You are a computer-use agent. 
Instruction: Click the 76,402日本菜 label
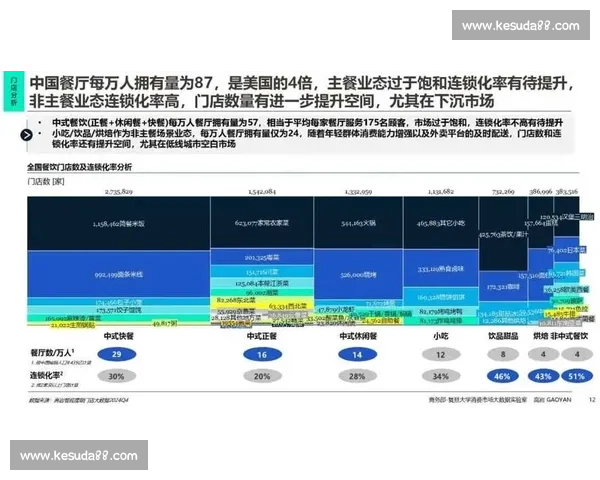click(566, 250)
